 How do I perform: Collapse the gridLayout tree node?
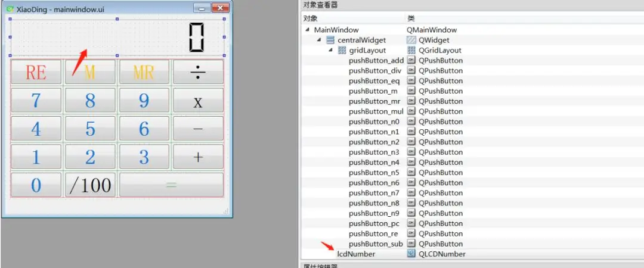pyautogui.click(x=330, y=51)
